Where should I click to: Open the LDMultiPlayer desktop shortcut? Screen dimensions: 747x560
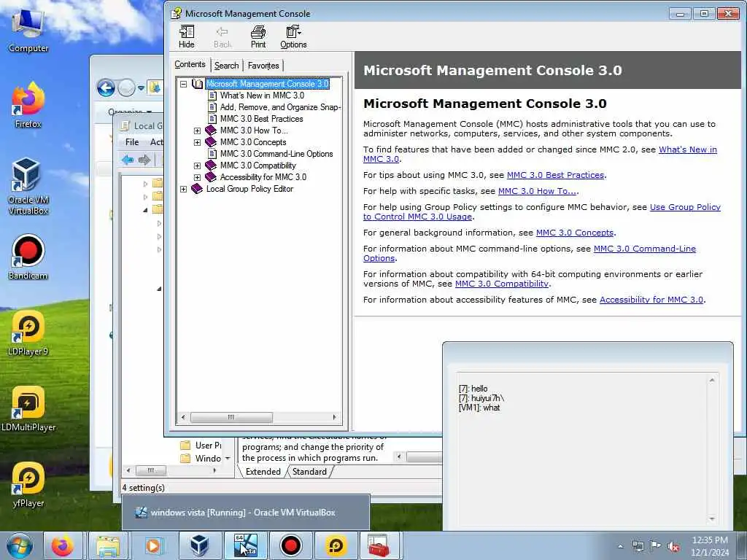[28, 408]
